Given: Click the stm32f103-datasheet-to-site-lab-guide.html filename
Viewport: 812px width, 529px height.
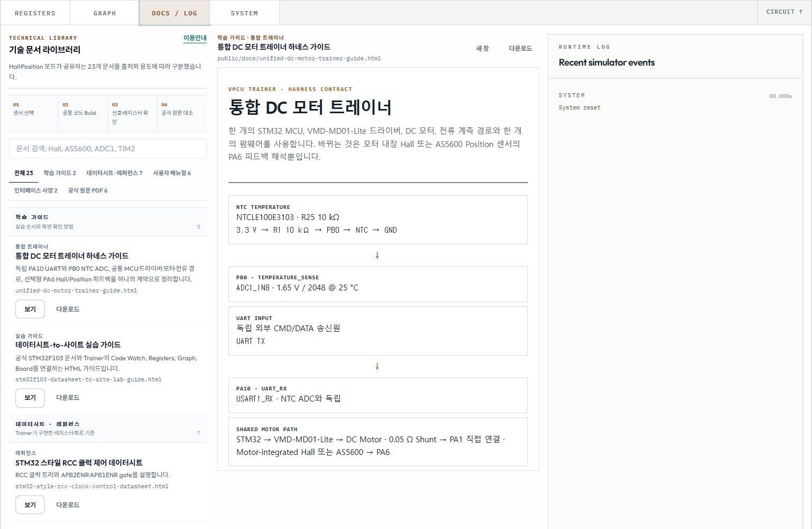Looking at the screenshot, I should pyautogui.click(x=88, y=379).
